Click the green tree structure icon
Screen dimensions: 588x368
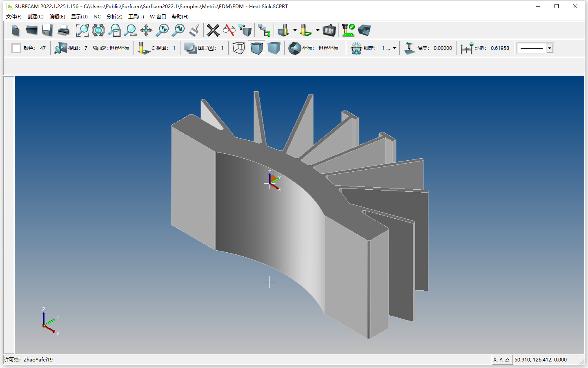tap(264, 30)
